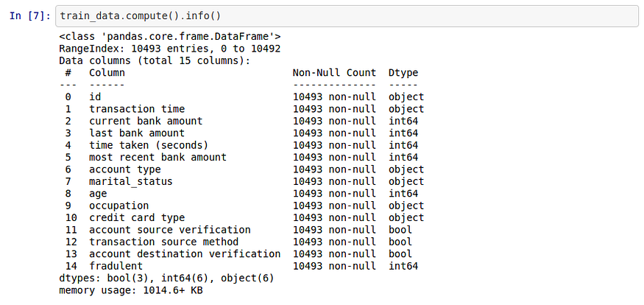Click the occupation column name
The width and height of the screenshot is (644, 305).
tap(119, 206)
